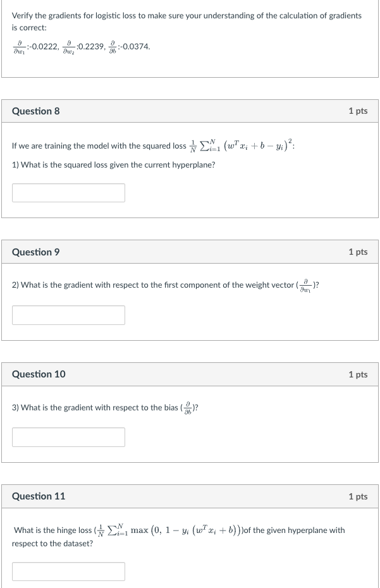The image size is (380, 588).
Task: Click the hinge loss answer input field
Action: point(68,571)
